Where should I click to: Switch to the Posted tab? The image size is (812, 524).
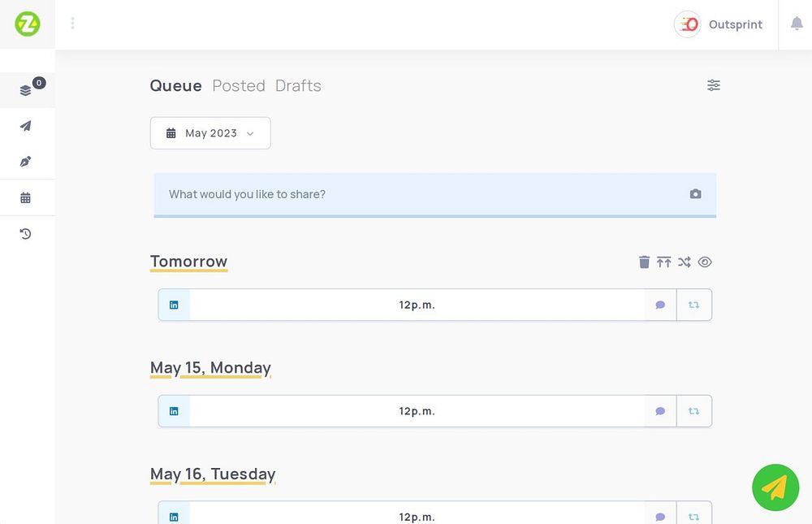[239, 85]
